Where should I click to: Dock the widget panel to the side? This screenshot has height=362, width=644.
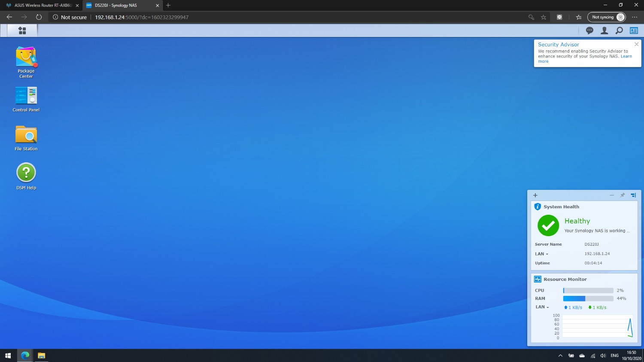(633, 195)
